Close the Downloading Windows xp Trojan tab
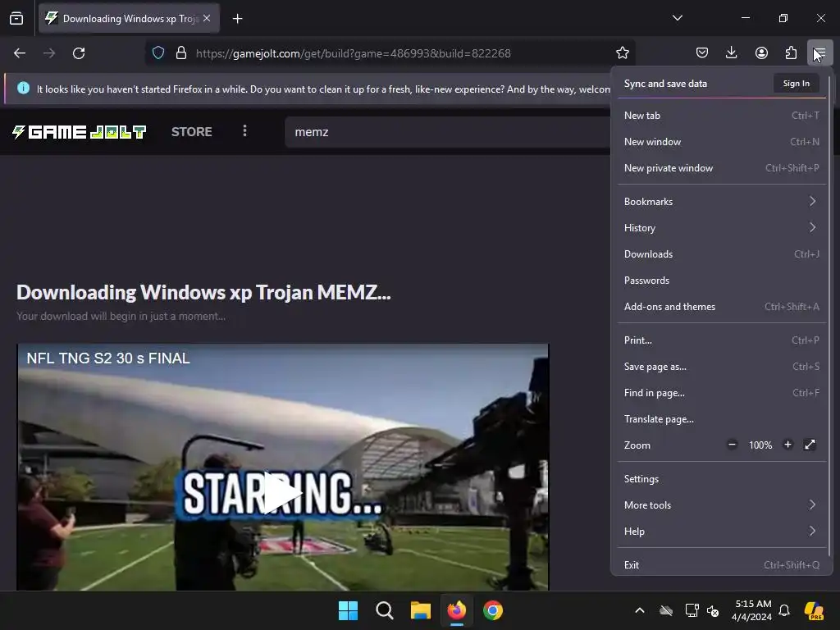Viewport: 840px width, 630px height. point(207,18)
